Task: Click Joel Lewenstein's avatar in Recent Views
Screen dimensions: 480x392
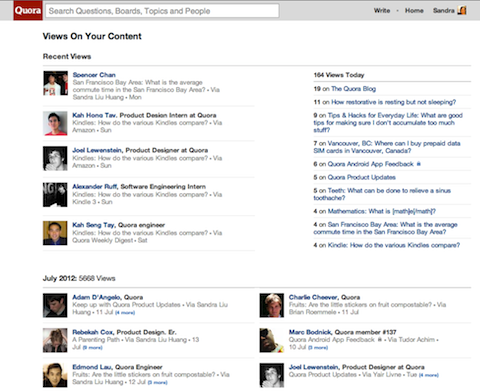Action: [x=55, y=158]
